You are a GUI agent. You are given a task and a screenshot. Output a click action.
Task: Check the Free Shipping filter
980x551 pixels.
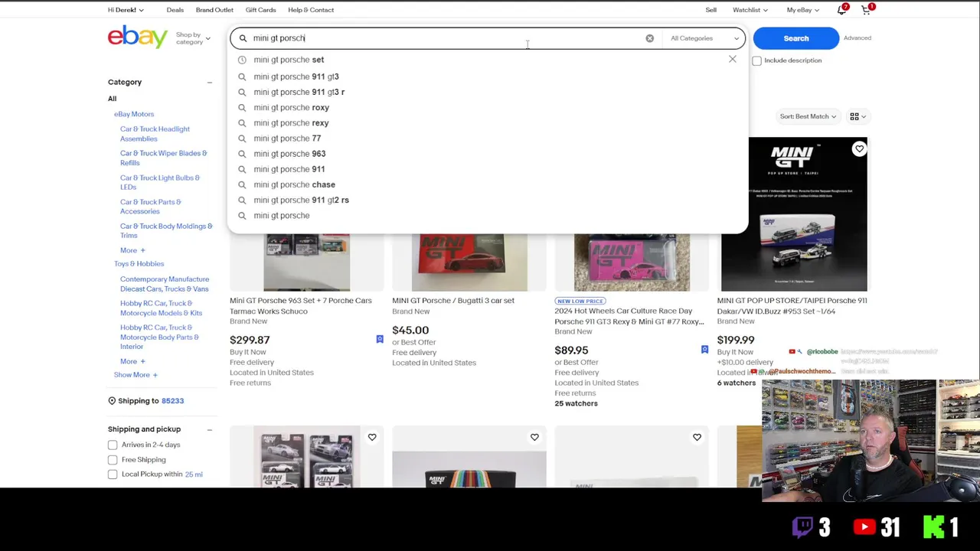tap(113, 459)
